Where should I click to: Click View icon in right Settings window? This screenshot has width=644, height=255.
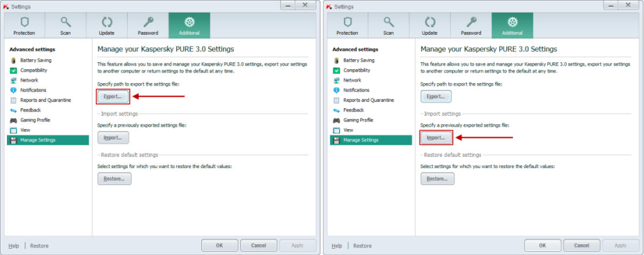point(337,130)
